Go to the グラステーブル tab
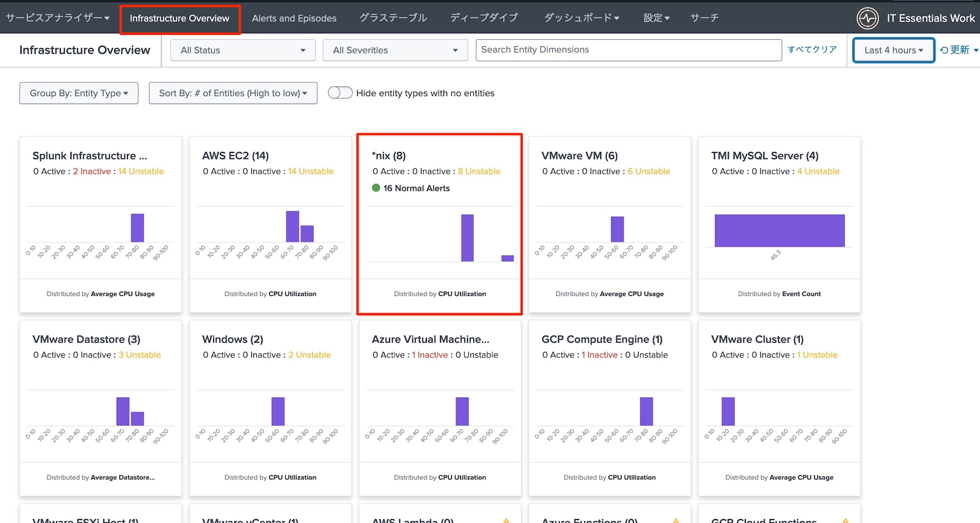This screenshot has width=980, height=523. click(x=393, y=18)
